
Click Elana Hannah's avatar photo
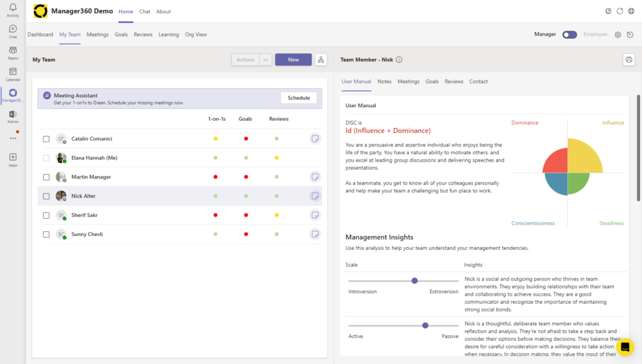[61, 158]
